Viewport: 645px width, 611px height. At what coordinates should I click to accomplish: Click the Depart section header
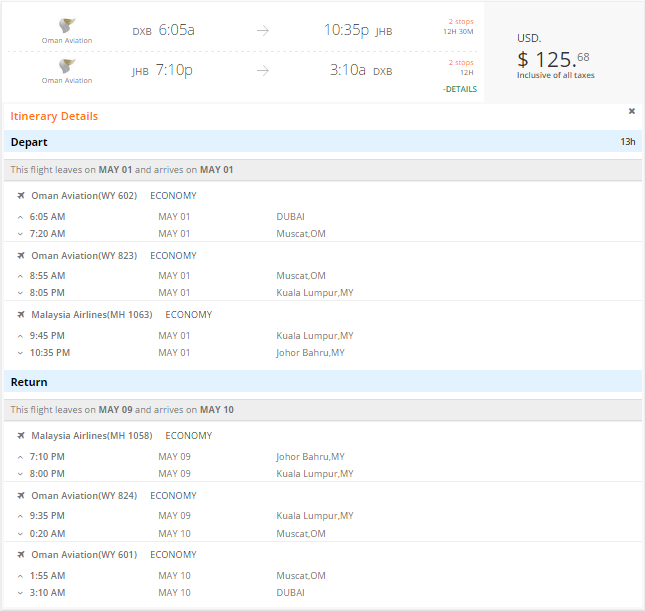(323, 142)
